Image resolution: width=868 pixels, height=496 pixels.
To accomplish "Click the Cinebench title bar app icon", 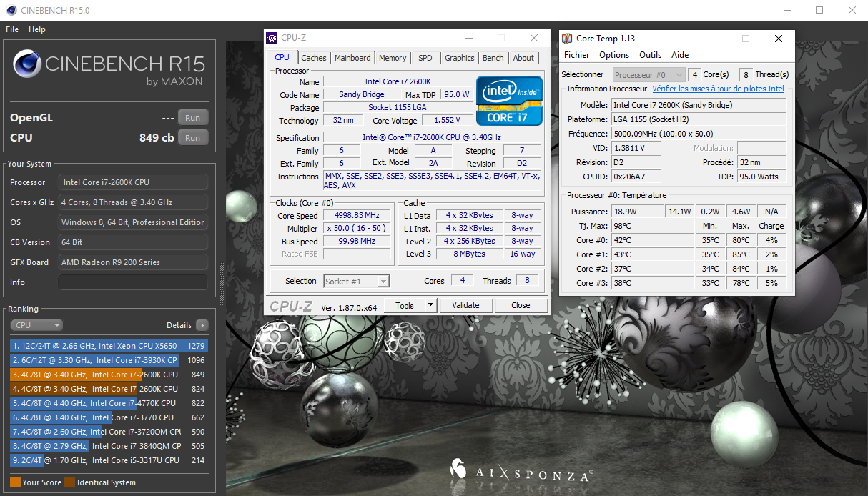I will [11, 10].
